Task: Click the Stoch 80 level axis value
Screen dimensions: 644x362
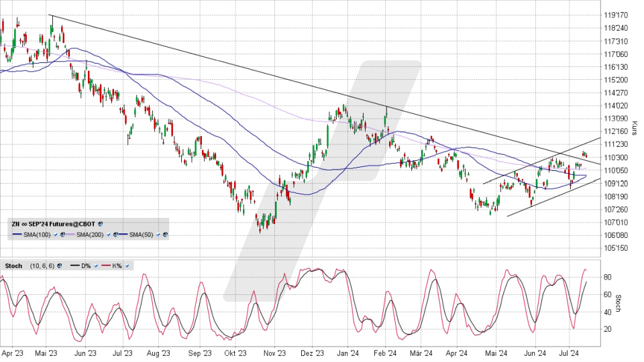Action: pyautogui.click(x=608, y=278)
